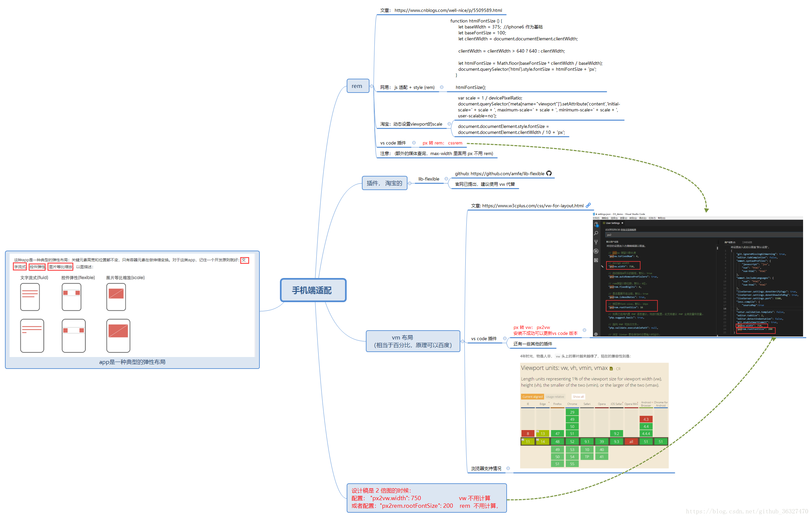Viewport: 812px width, 518px height.
Task: Collapse the lib-flexible node
Action: [446, 179]
